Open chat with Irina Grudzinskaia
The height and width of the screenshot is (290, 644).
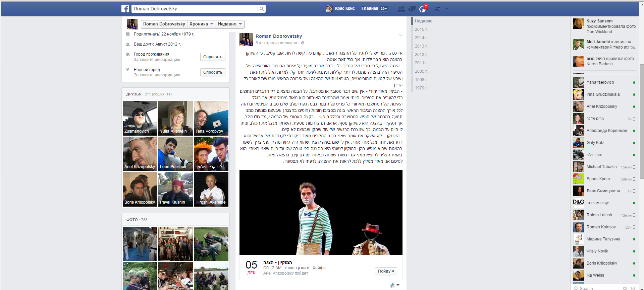604,94
